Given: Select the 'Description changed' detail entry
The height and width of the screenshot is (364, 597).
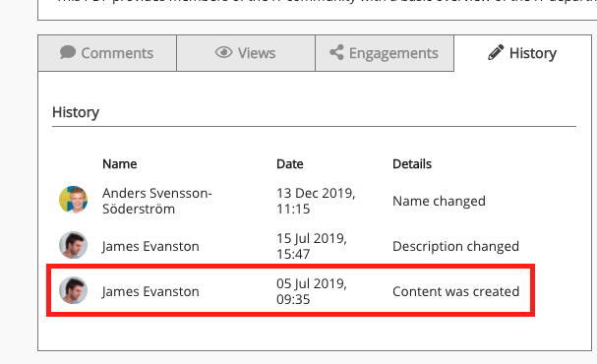Looking at the screenshot, I should (455, 246).
